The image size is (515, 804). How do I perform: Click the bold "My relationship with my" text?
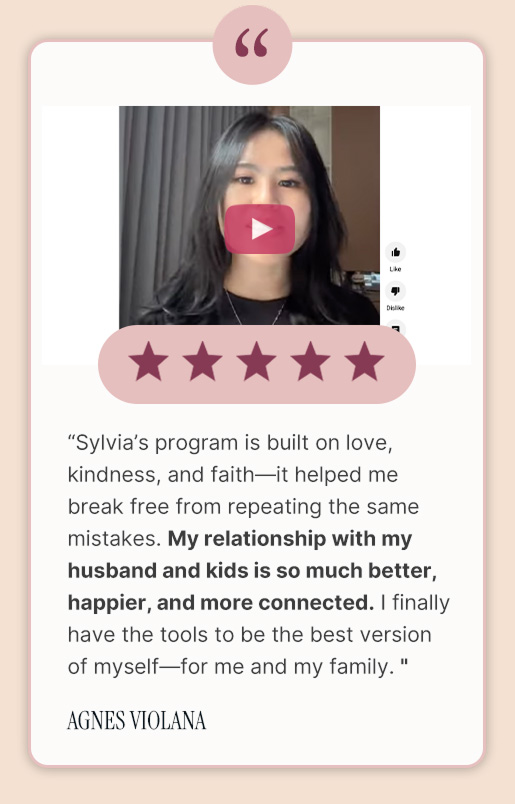(290, 539)
